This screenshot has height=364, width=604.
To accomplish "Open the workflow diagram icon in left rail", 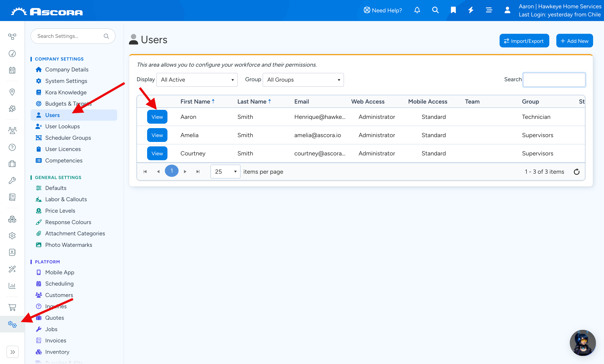I will [x=12, y=37].
